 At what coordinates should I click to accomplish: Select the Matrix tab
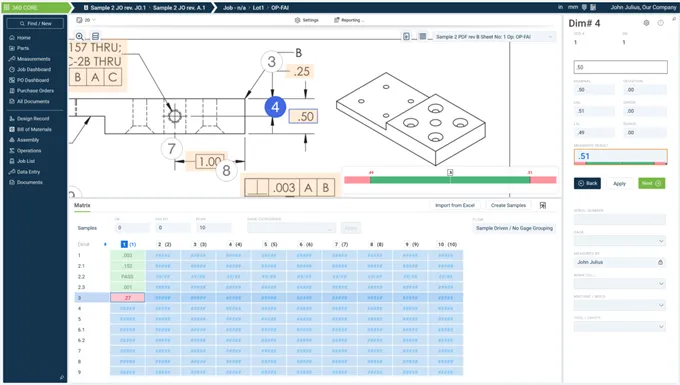82,206
